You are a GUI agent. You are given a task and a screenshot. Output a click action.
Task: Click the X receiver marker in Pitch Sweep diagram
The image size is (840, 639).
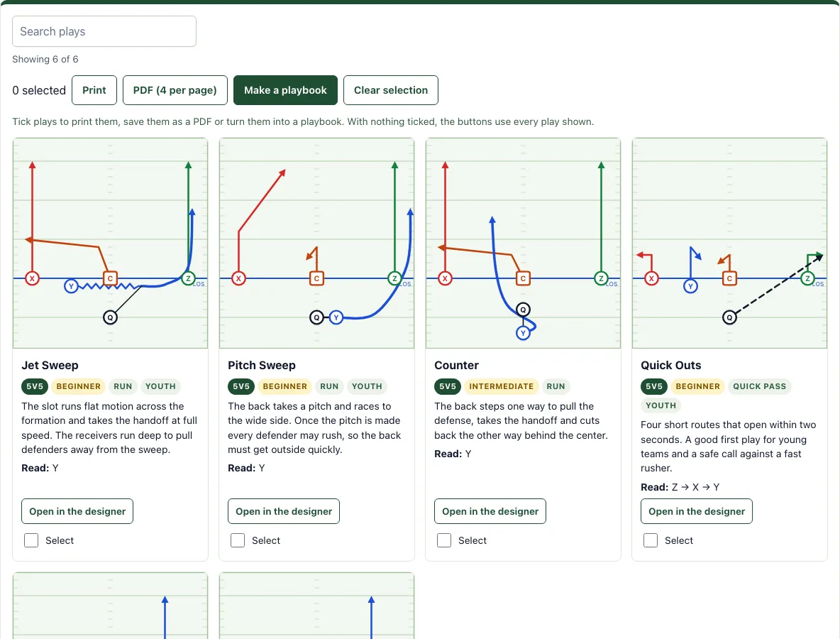238,278
